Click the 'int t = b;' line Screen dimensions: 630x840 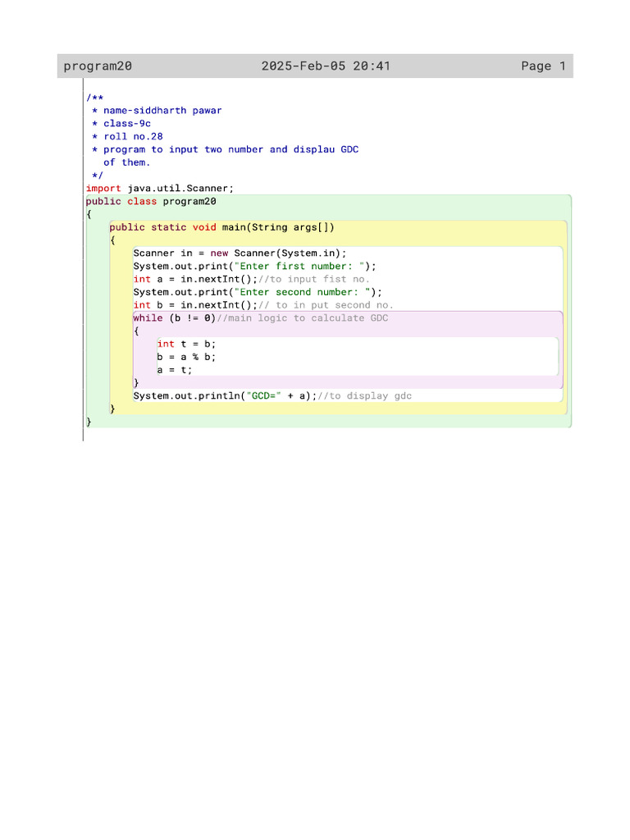coord(186,344)
